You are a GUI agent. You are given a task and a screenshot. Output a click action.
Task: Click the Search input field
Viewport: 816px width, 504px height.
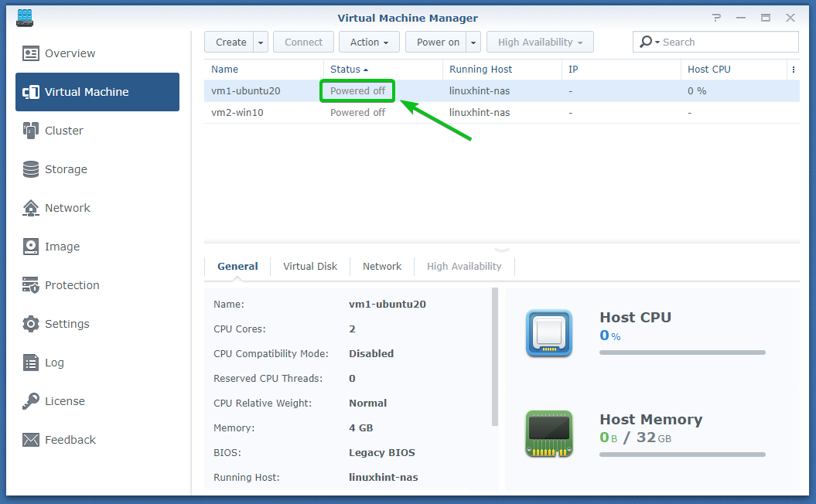pos(726,43)
